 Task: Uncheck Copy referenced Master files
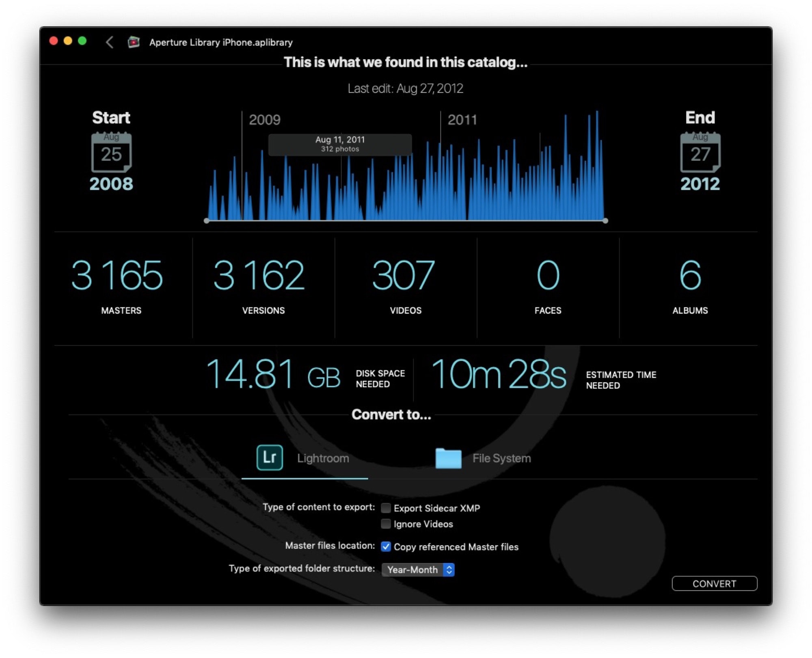click(386, 546)
